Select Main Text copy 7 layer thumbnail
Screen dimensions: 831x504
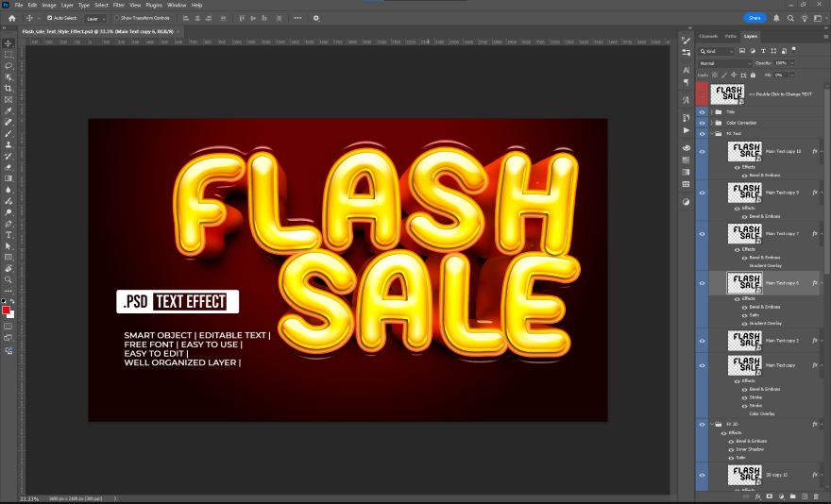pyautogui.click(x=745, y=233)
